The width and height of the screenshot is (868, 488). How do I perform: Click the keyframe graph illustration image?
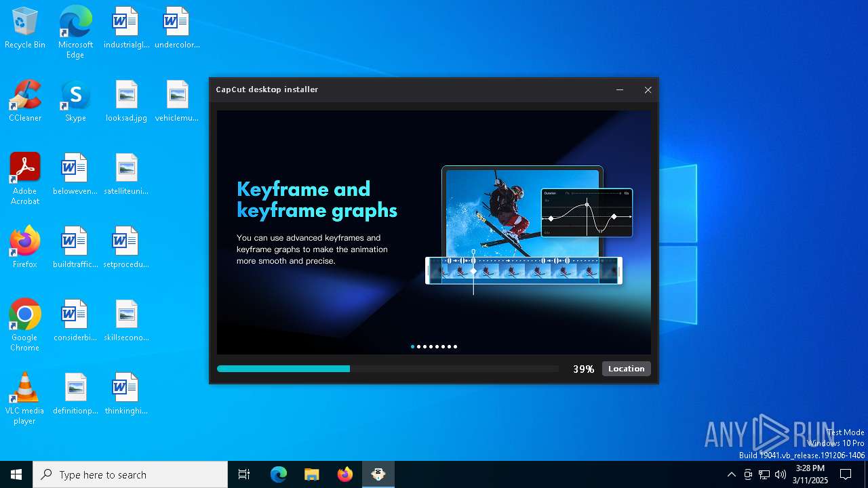(x=529, y=229)
